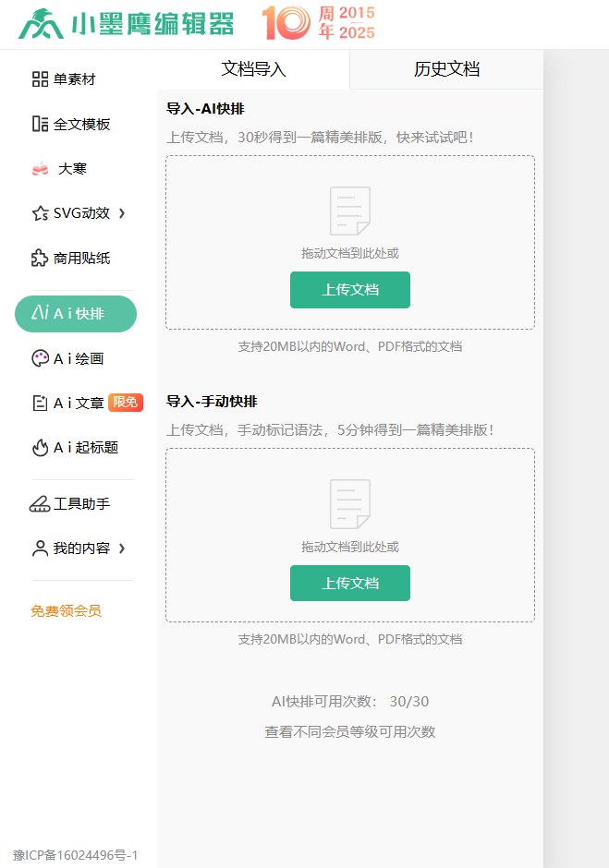
Task: Open the Ai快排 sidebar item
Action: click(x=76, y=314)
